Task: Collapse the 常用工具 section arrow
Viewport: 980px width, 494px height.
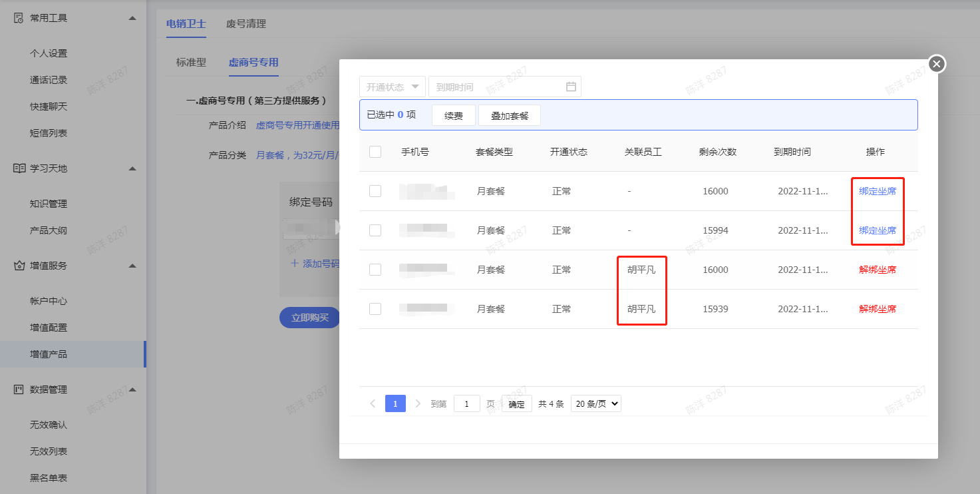Action: click(x=132, y=18)
